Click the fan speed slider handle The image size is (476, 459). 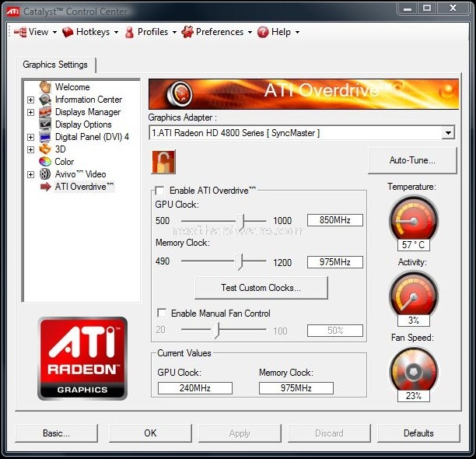tap(215, 330)
